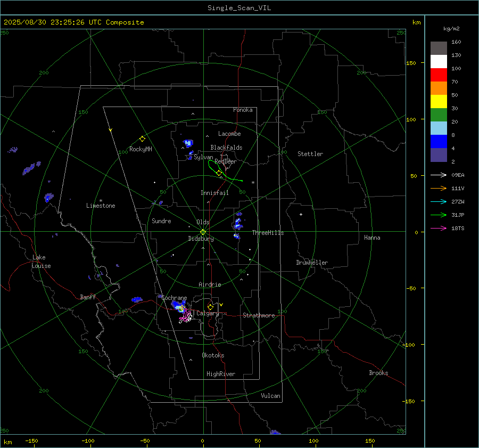Image resolution: width=479 pixels, height=448 pixels.
Task: Click the orange 50-70 legend swatch
Action: [x=439, y=88]
